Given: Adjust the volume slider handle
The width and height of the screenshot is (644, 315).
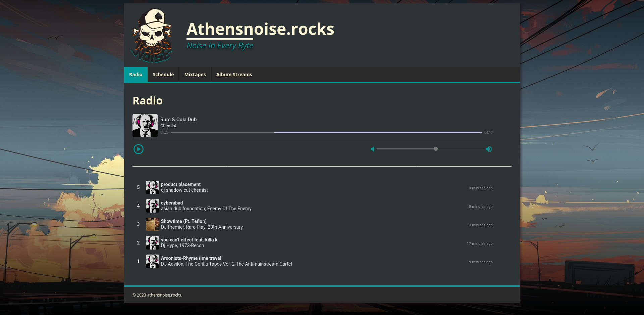Looking at the screenshot, I should [x=435, y=149].
